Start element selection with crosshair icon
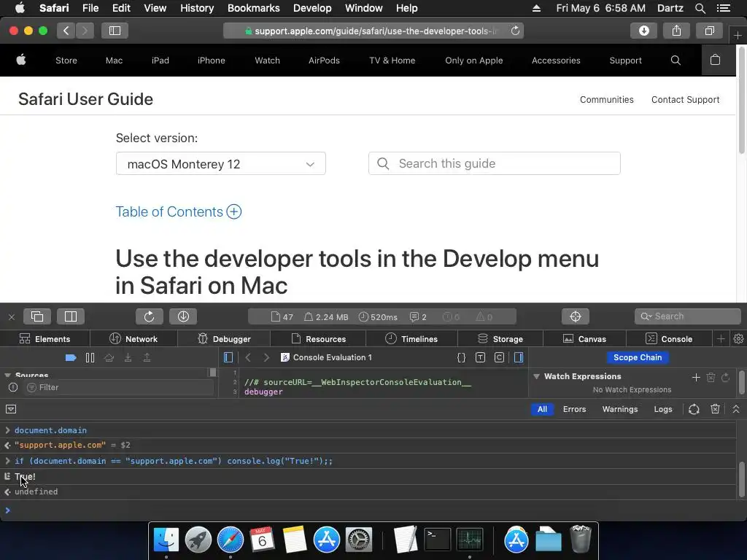Screen dimensions: 747x560 (576, 316)
